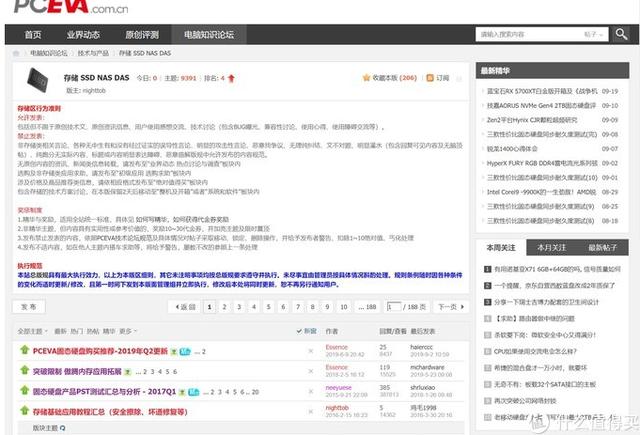Click the red ranking up arrow icon
640x435 pixels.
point(231,78)
